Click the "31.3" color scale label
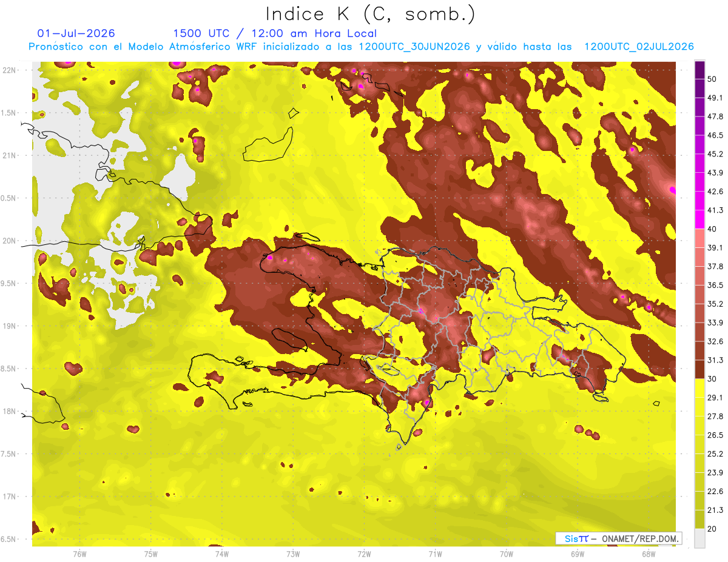The height and width of the screenshot is (562, 728). pyautogui.click(x=716, y=360)
